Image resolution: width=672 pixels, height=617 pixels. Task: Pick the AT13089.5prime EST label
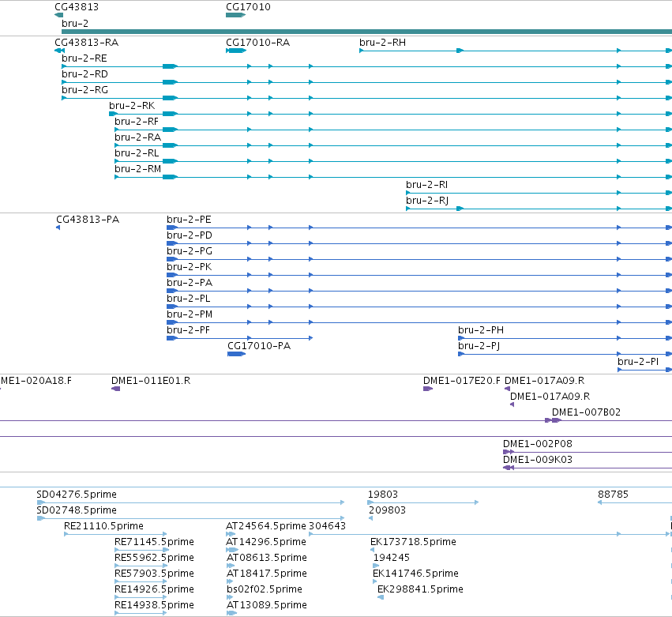pyautogui.click(x=267, y=605)
